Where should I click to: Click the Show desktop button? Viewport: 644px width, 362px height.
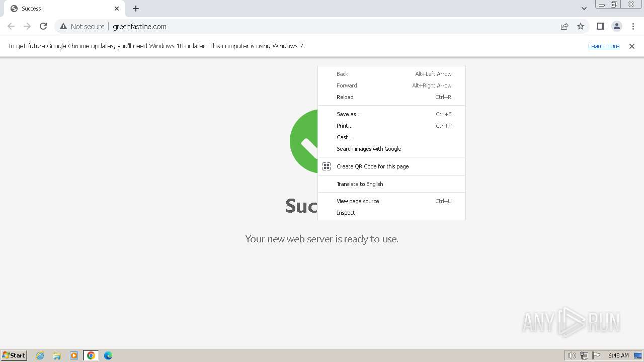point(638,355)
